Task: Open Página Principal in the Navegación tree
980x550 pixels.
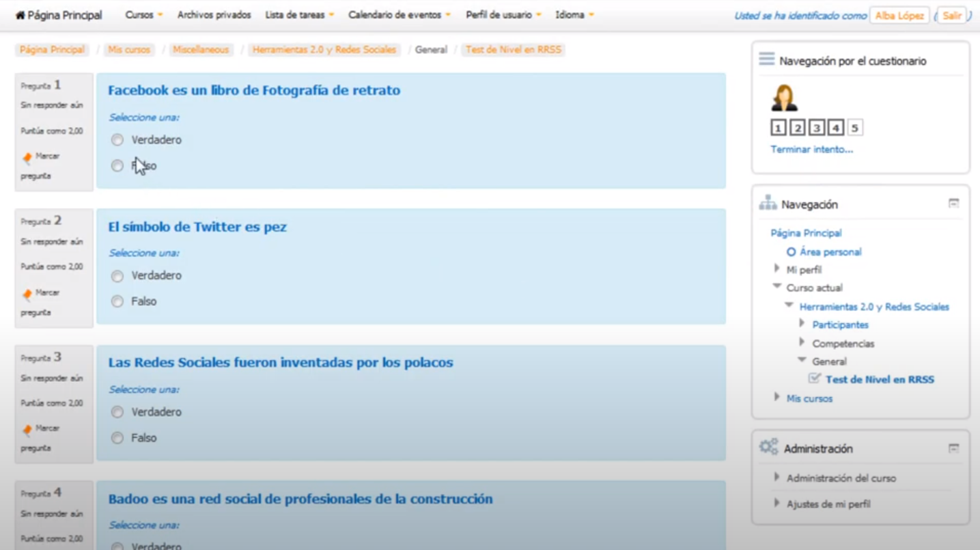Action: 806,233
